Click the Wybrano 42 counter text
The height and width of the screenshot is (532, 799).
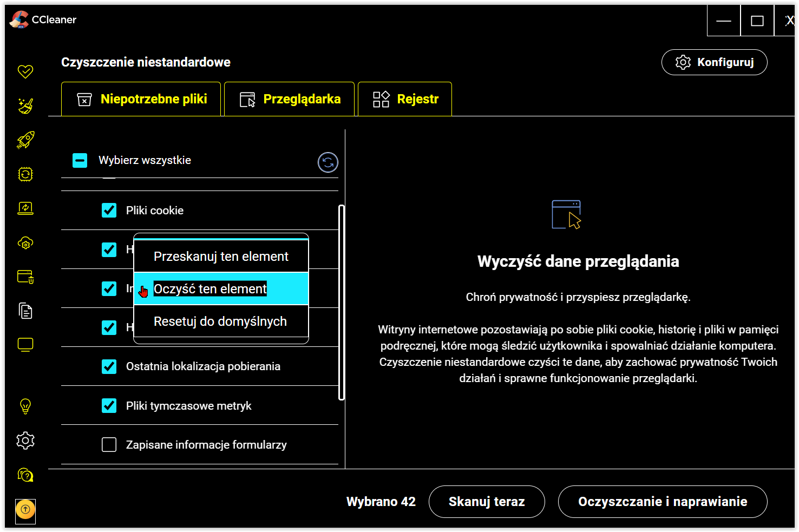point(381,502)
